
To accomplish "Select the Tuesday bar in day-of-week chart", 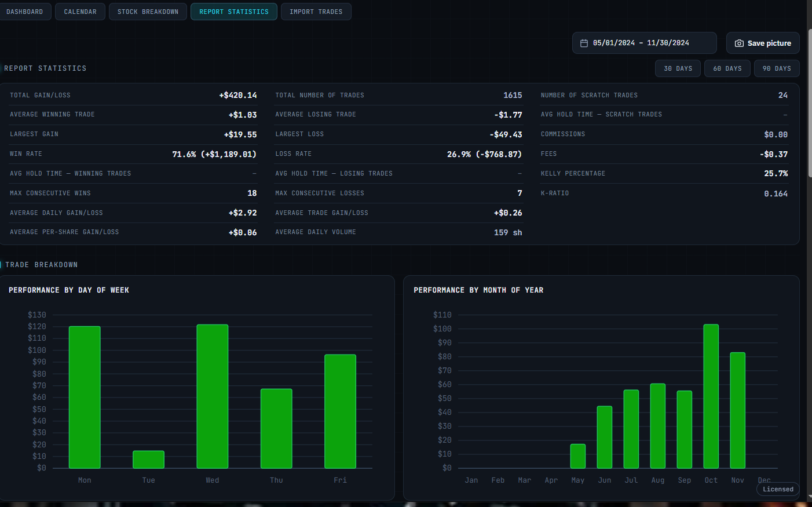I will (x=148, y=459).
